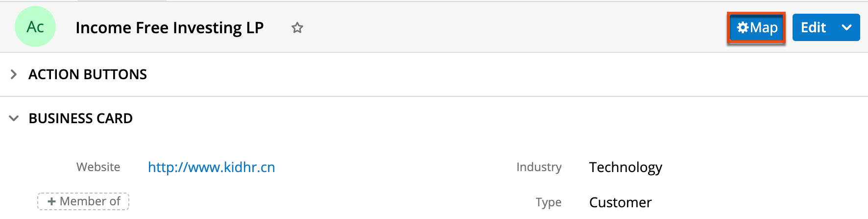Collapse the Business Card panel chevron

pyautogui.click(x=14, y=118)
